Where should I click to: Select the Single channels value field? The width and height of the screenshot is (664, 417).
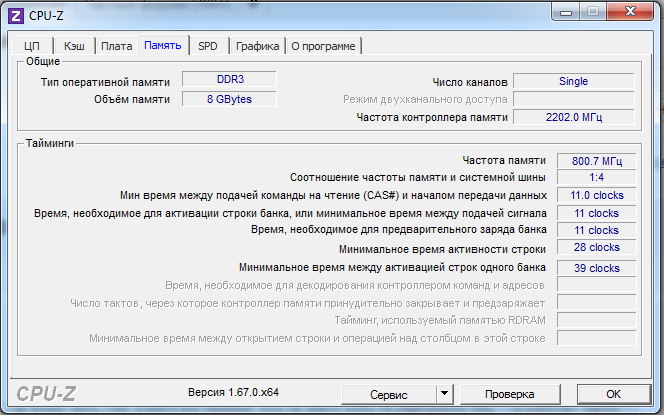coord(573,81)
